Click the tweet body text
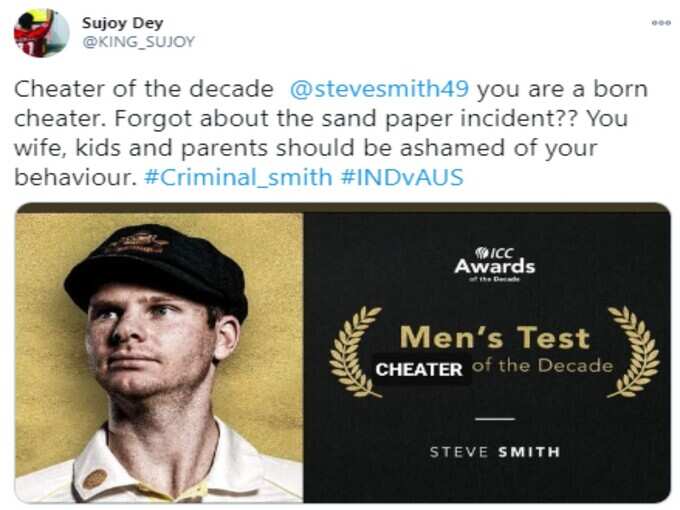Image resolution: width=680 pixels, height=510 pixels. coord(331,133)
